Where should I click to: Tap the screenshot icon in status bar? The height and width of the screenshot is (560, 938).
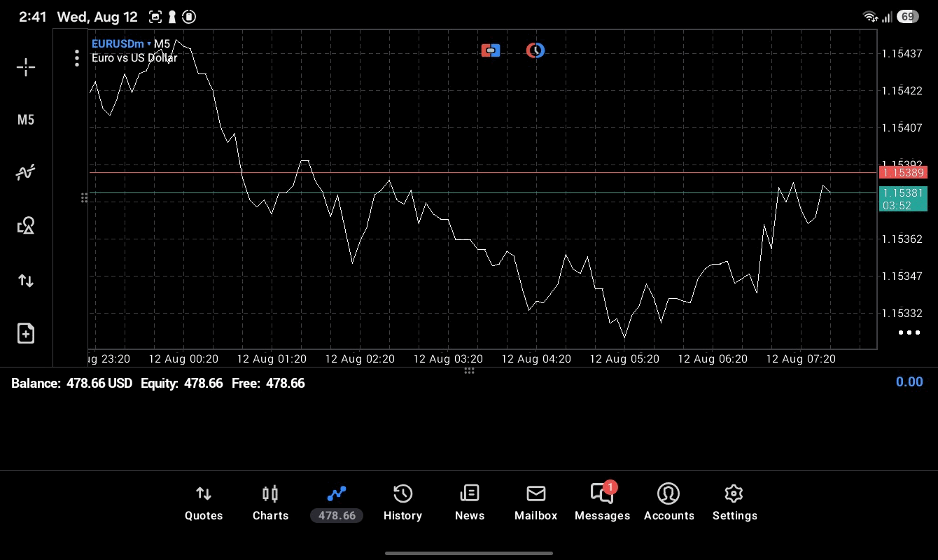pos(155,17)
